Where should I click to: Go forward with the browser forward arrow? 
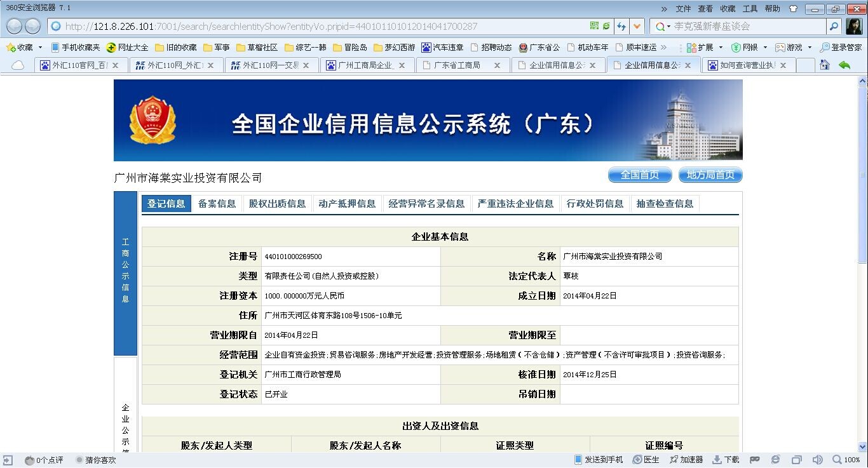(x=32, y=26)
